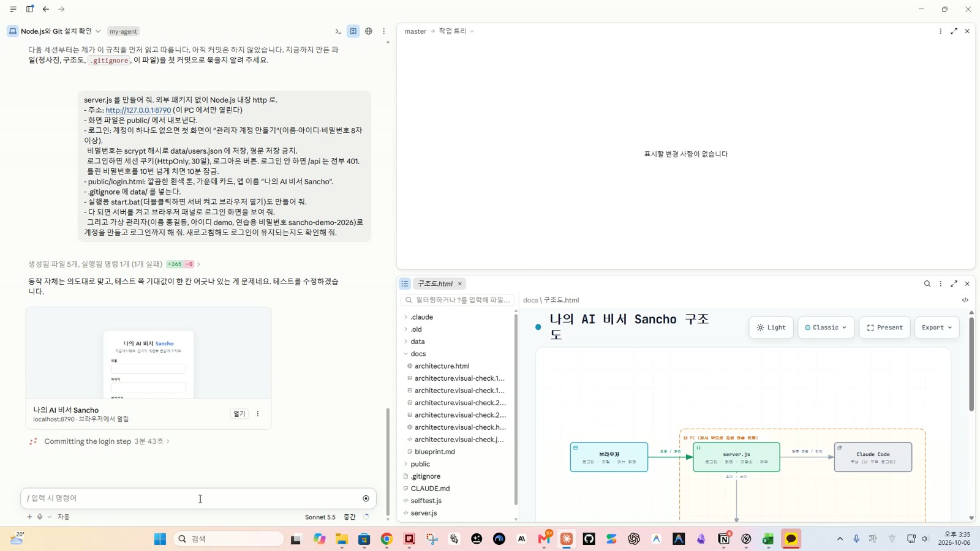
Task: Toggle the sidebar panel icon
Action: coord(30,9)
